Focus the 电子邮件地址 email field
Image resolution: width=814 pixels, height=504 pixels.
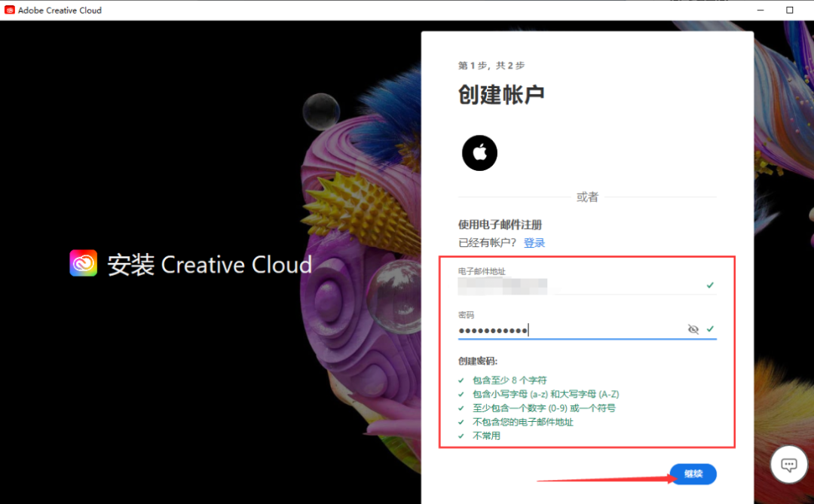(587, 286)
